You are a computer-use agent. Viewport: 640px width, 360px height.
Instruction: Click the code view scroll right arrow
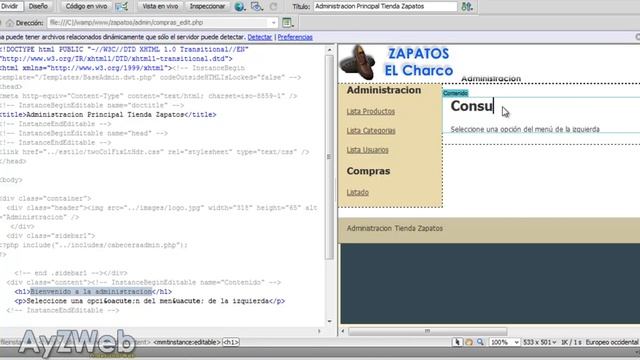coord(319,331)
